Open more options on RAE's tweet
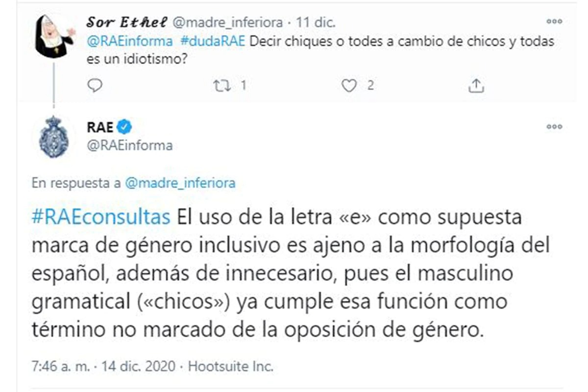 (x=554, y=127)
